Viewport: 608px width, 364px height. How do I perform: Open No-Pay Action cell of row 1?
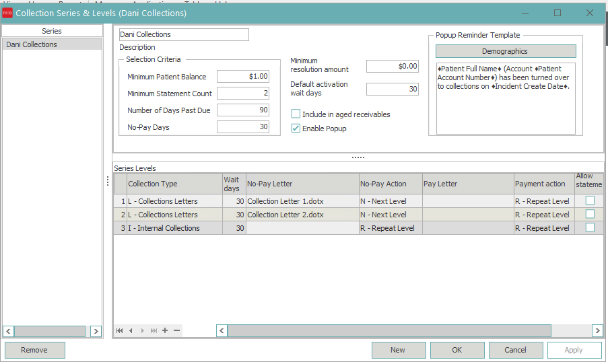[390, 201]
